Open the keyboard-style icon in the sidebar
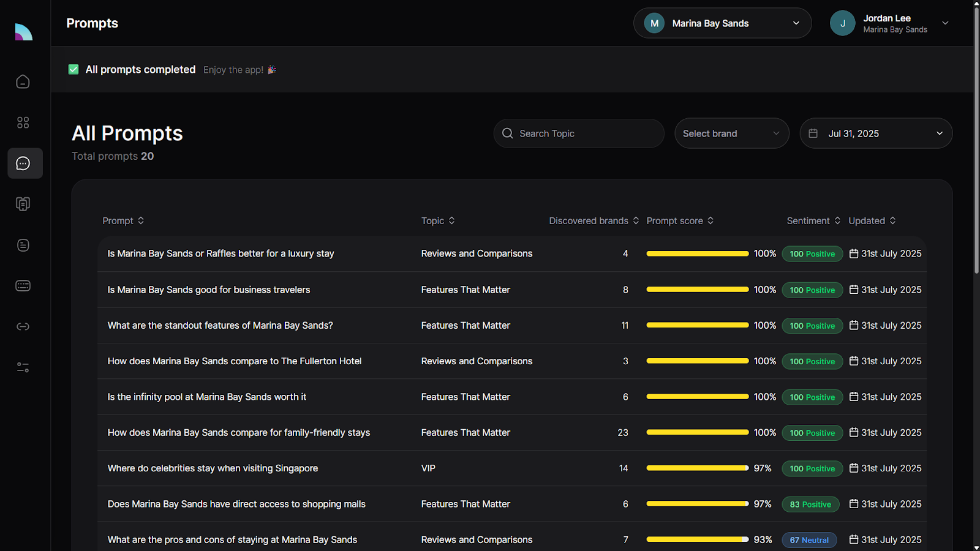The image size is (980, 551). click(23, 286)
